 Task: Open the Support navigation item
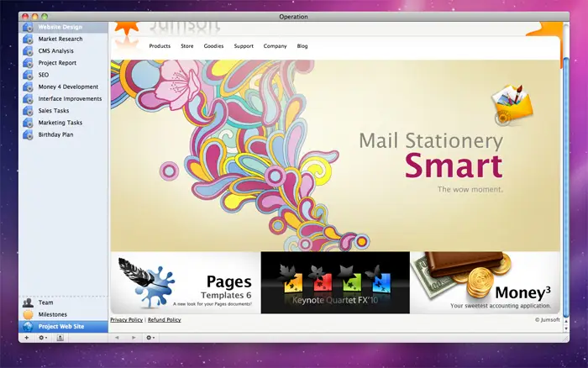[x=244, y=46]
